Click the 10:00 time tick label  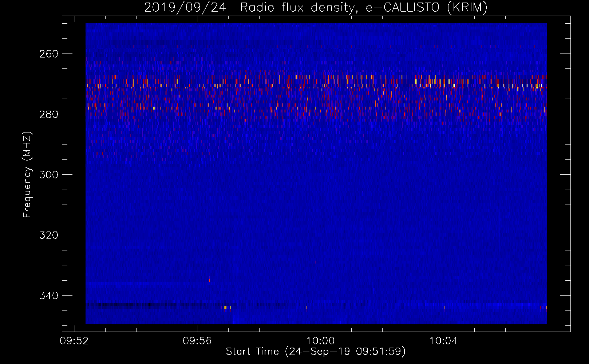[320, 341]
